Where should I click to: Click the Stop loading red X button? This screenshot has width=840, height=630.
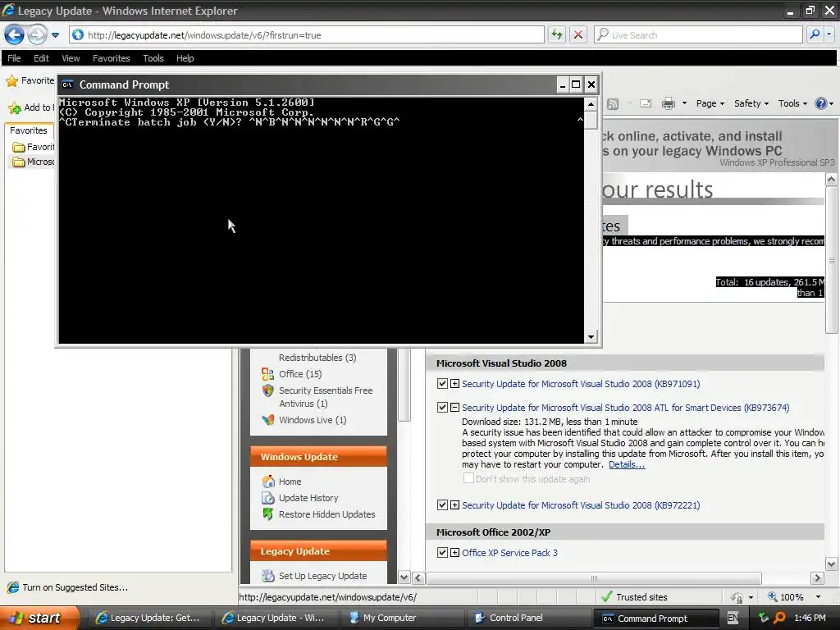(578, 34)
